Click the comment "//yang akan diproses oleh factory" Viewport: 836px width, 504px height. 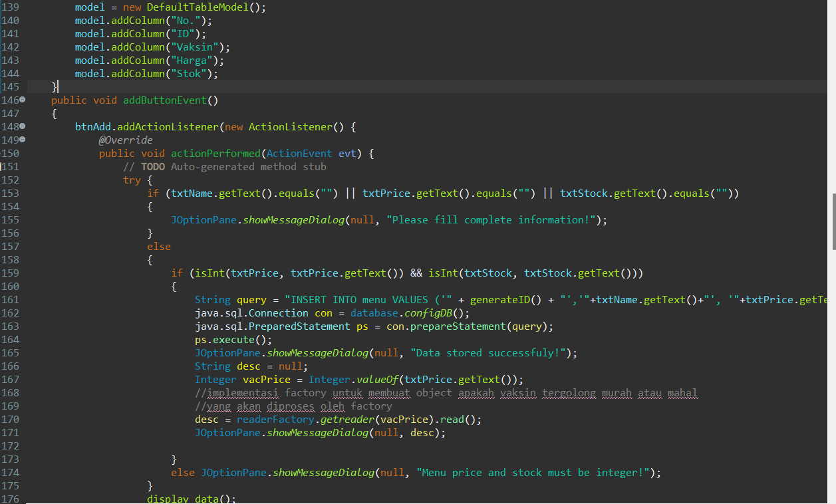pyautogui.click(x=293, y=406)
